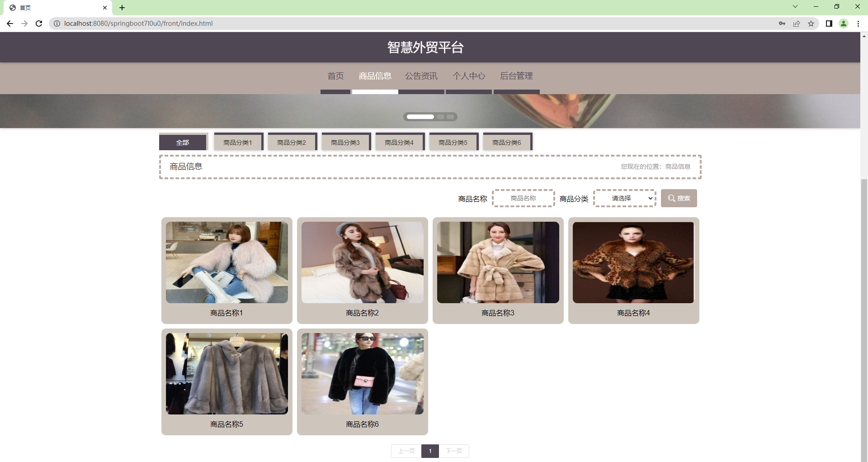Click the breadcrumb 您现在的位置: 商品信息
Viewport: 868px width, 462px height.
(x=656, y=167)
